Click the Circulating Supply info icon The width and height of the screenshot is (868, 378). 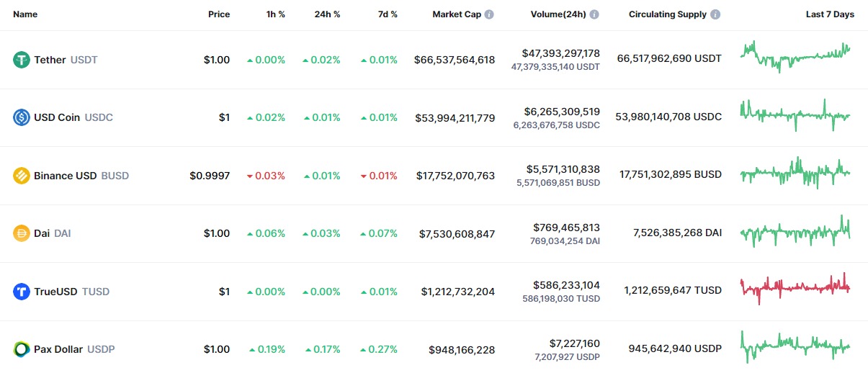715,14
